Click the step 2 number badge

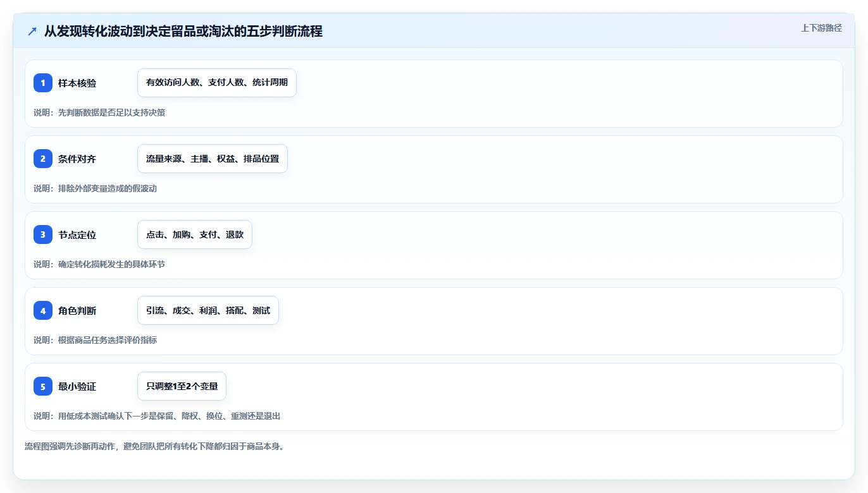[x=43, y=159]
